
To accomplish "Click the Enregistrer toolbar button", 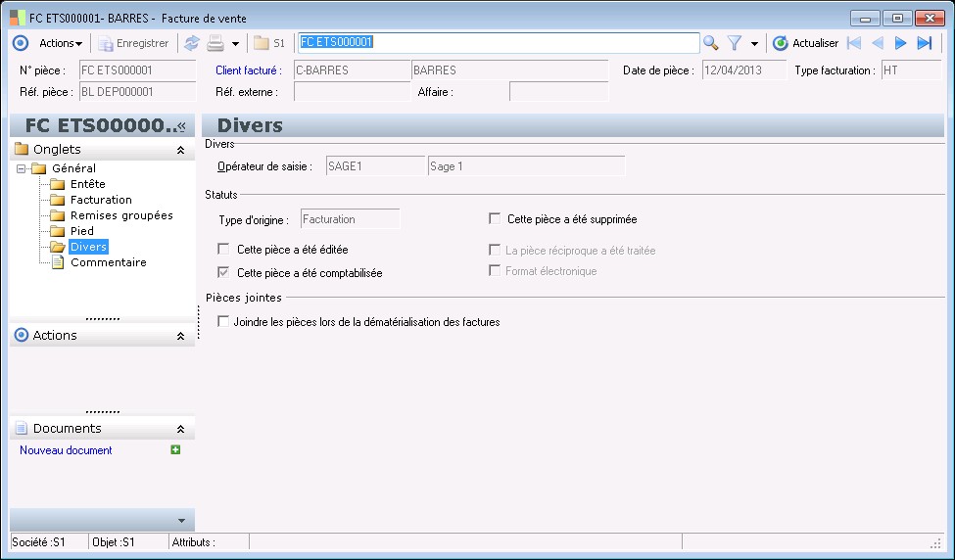I will tap(133, 43).
